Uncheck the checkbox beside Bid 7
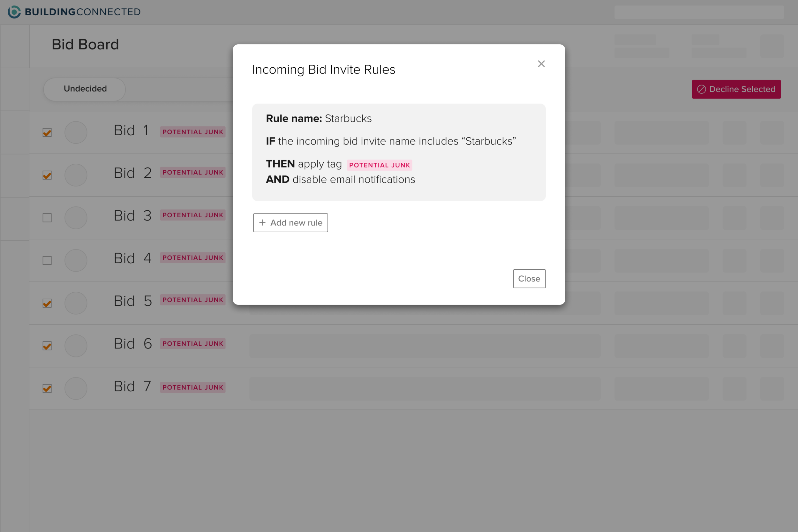The image size is (798, 532). coord(47,388)
